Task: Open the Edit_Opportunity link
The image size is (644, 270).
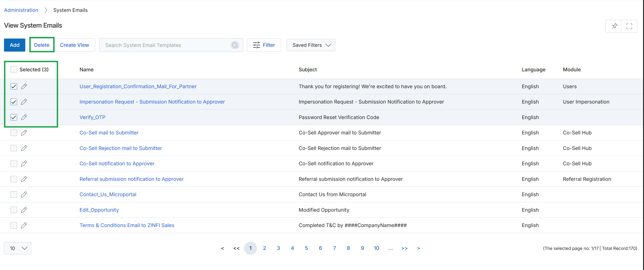Action: [x=99, y=210]
